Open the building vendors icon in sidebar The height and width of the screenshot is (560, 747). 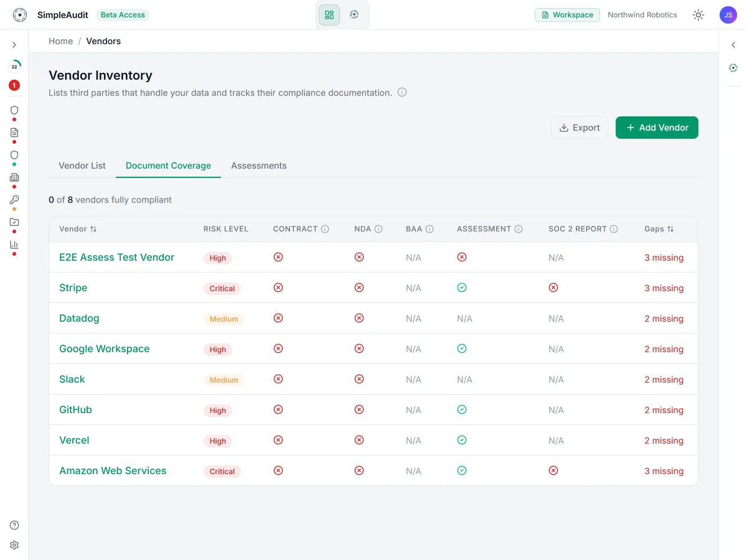[x=14, y=177]
